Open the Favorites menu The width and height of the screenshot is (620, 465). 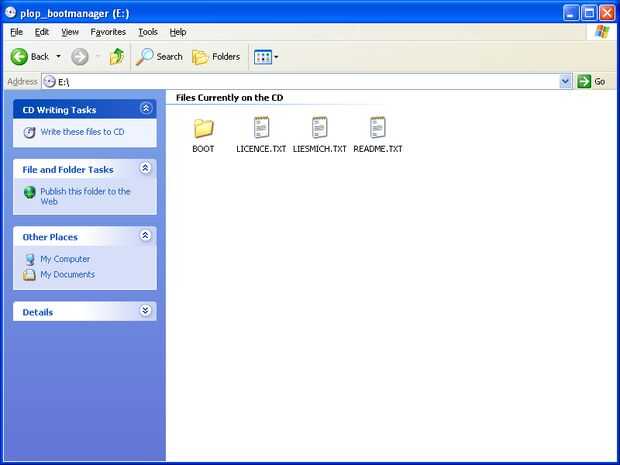[x=108, y=32]
